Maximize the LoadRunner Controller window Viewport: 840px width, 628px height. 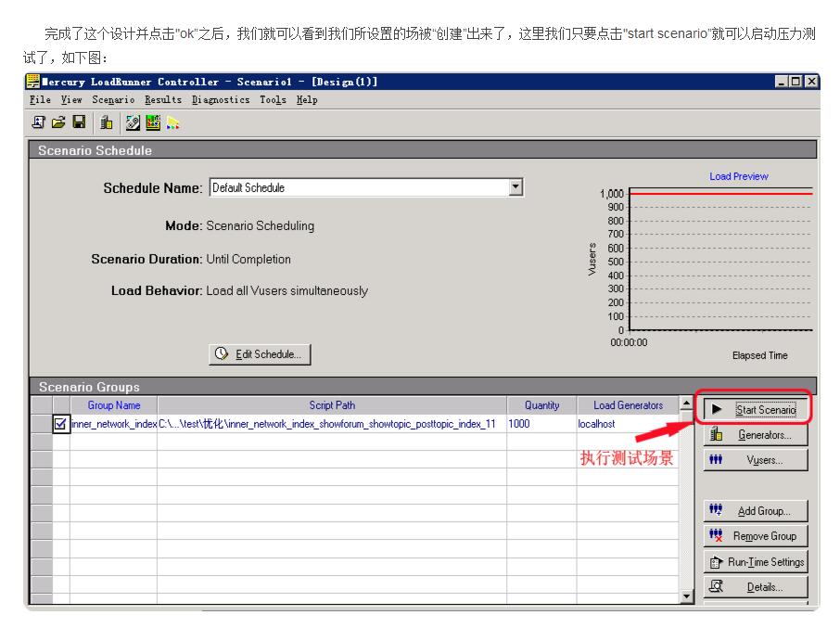tap(796, 82)
